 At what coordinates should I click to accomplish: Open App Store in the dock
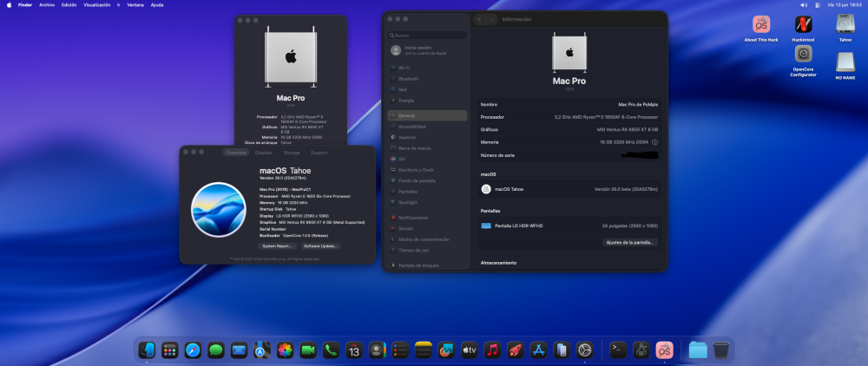coord(539,350)
